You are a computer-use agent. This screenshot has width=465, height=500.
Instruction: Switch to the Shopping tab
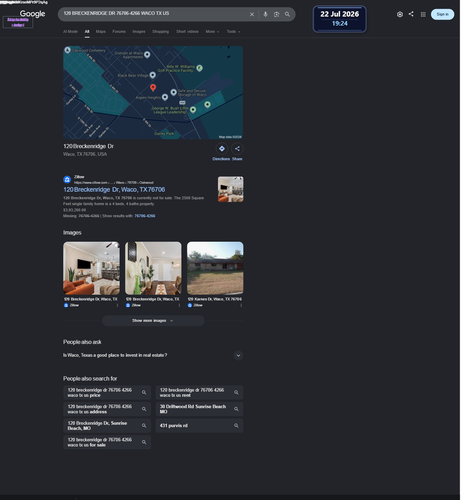click(161, 32)
